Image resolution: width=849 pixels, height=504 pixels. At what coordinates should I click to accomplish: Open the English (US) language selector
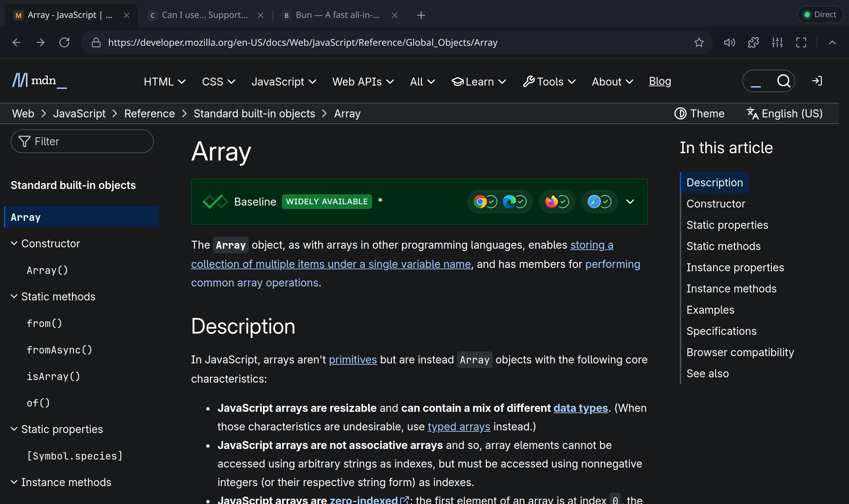[x=784, y=113]
